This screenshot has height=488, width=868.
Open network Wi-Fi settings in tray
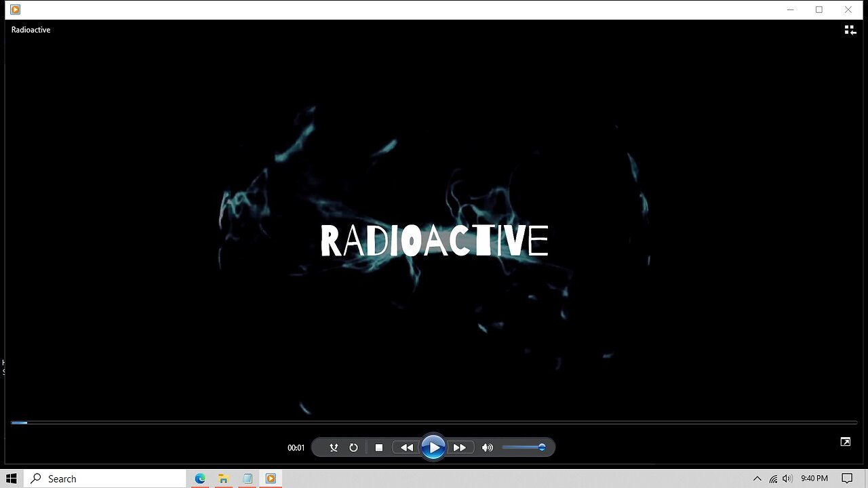pyautogui.click(x=773, y=479)
